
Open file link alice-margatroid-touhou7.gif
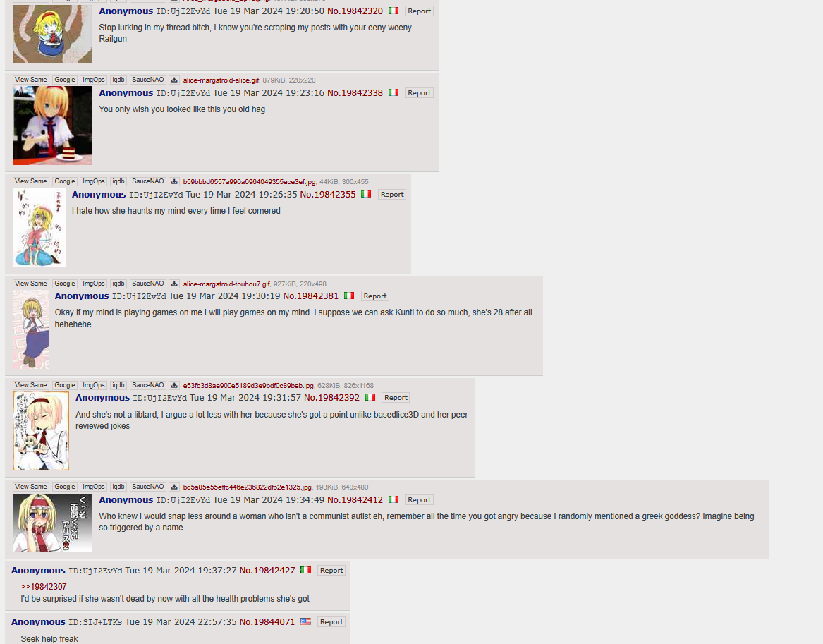(x=226, y=284)
